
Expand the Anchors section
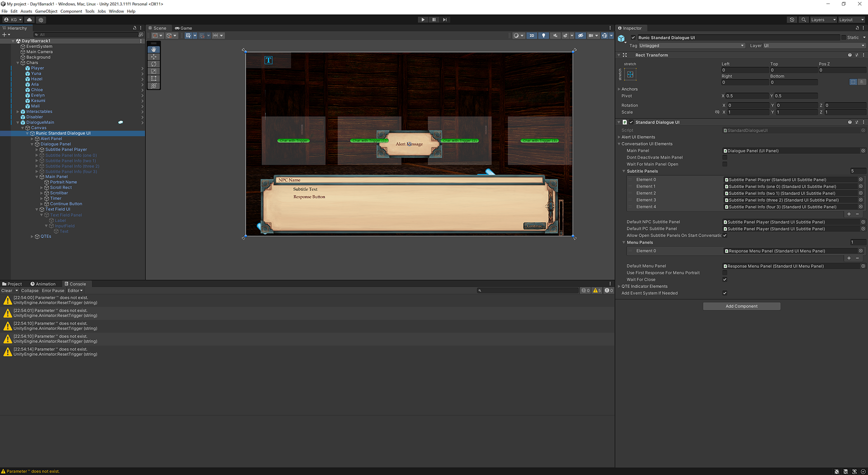619,89
